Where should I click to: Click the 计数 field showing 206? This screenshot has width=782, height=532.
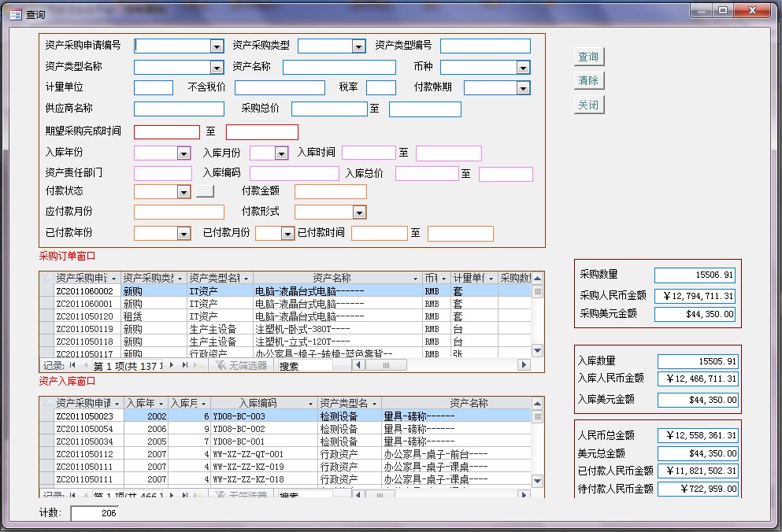(x=95, y=513)
